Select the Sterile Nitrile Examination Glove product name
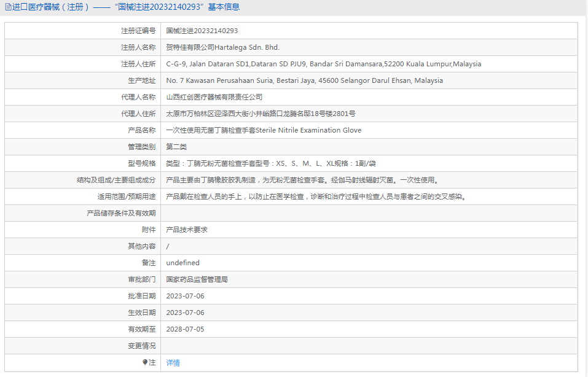Screen dimensions: 588x377 (264, 130)
